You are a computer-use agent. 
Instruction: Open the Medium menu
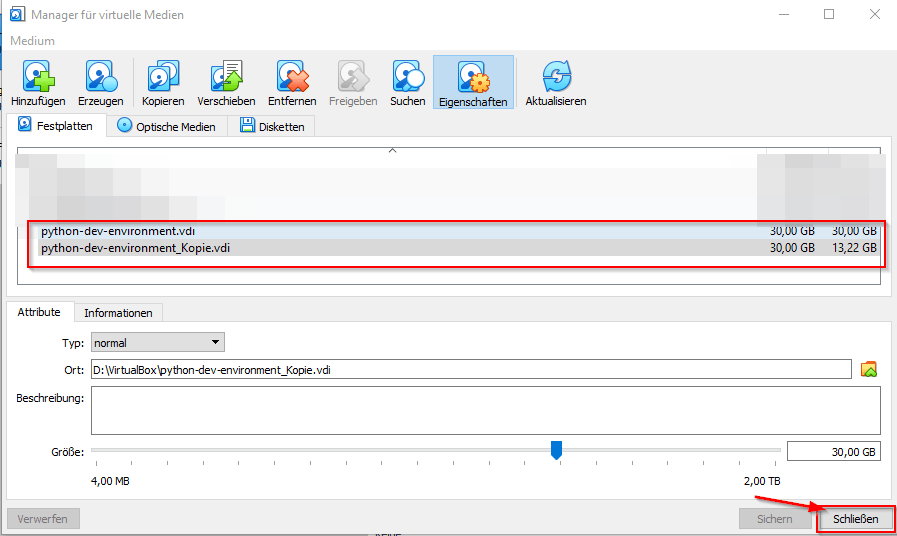pyautogui.click(x=33, y=41)
